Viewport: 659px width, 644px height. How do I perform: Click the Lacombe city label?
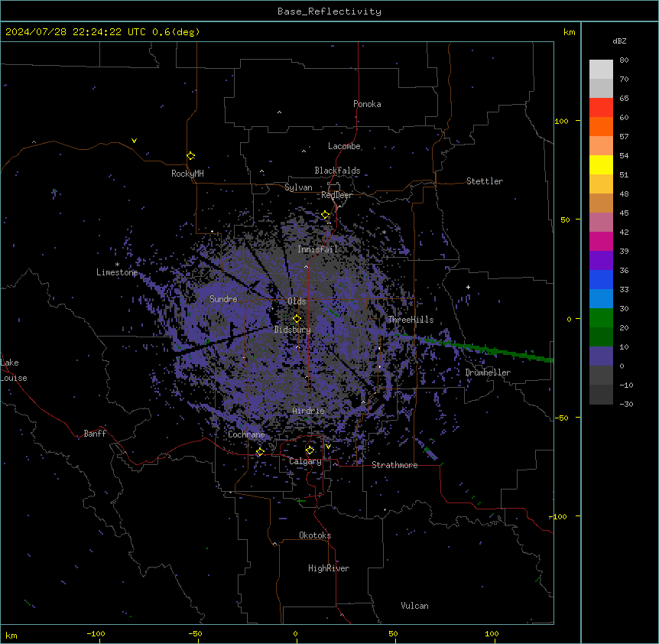344,146
